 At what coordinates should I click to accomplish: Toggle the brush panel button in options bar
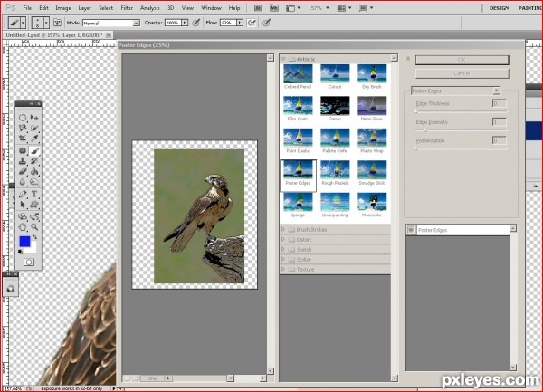tap(57, 23)
